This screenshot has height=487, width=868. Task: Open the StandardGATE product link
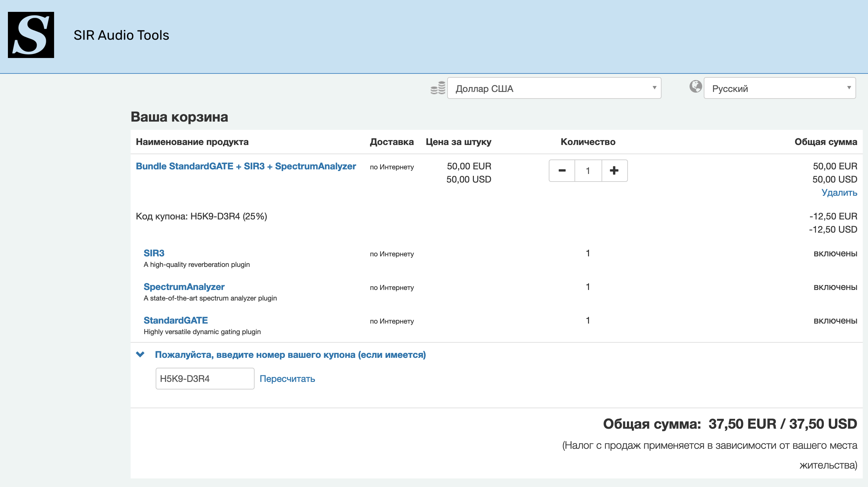point(175,320)
